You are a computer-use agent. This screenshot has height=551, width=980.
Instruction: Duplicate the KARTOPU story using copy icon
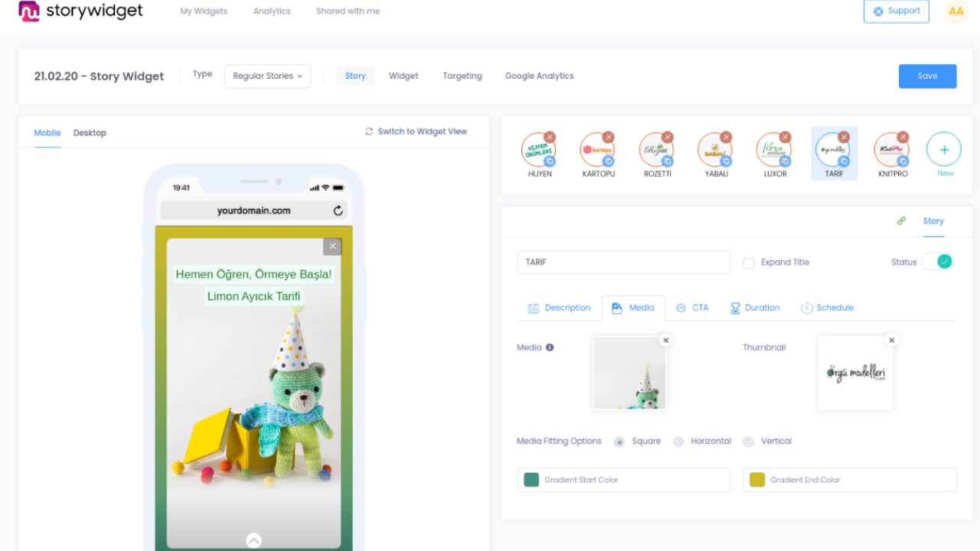pyautogui.click(x=609, y=161)
